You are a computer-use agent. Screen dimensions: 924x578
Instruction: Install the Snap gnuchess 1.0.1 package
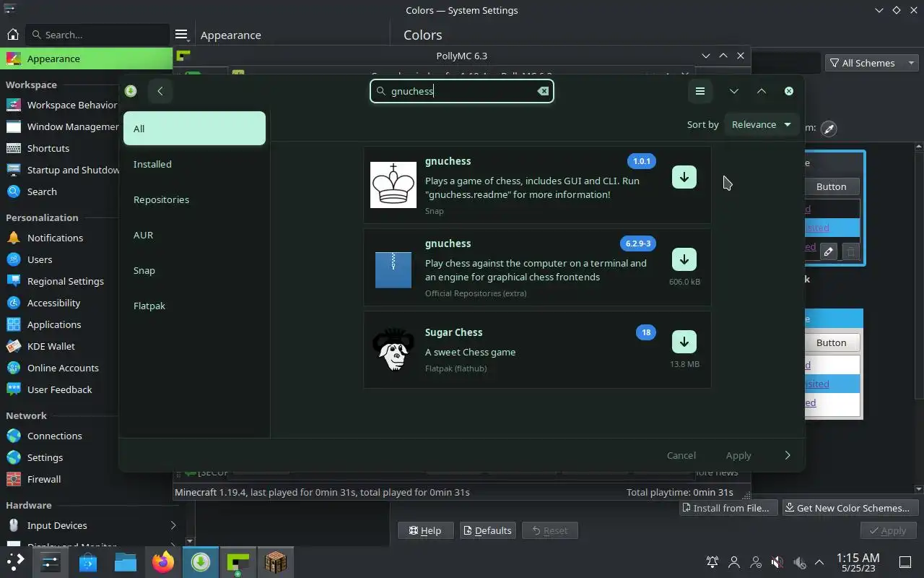pyautogui.click(x=684, y=177)
